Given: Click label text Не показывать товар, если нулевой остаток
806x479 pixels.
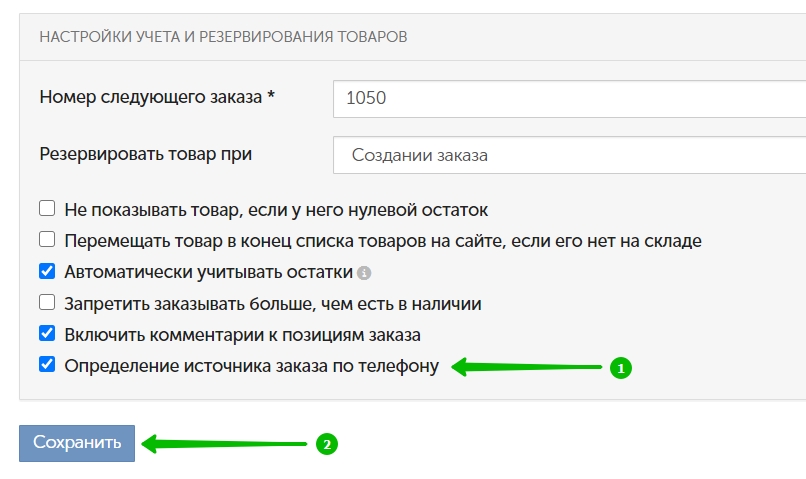Looking at the screenshot, I should (x=275, y=210).
